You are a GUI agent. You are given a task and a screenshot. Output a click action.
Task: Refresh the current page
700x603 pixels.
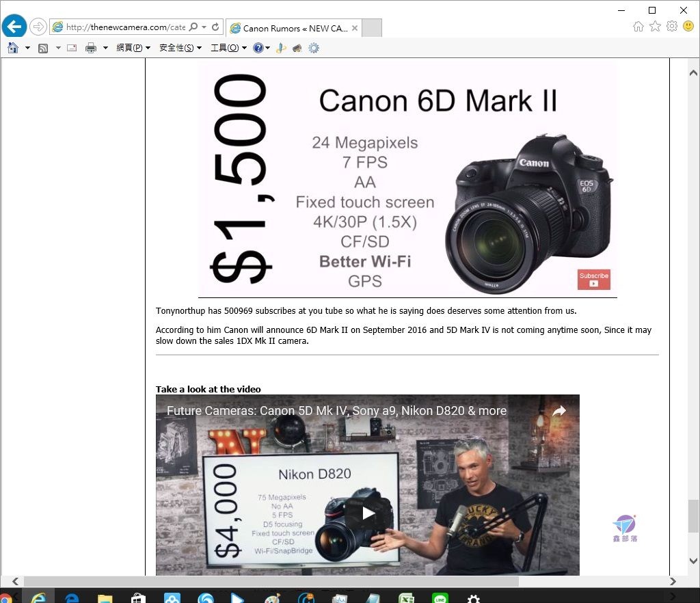(215, 27)
